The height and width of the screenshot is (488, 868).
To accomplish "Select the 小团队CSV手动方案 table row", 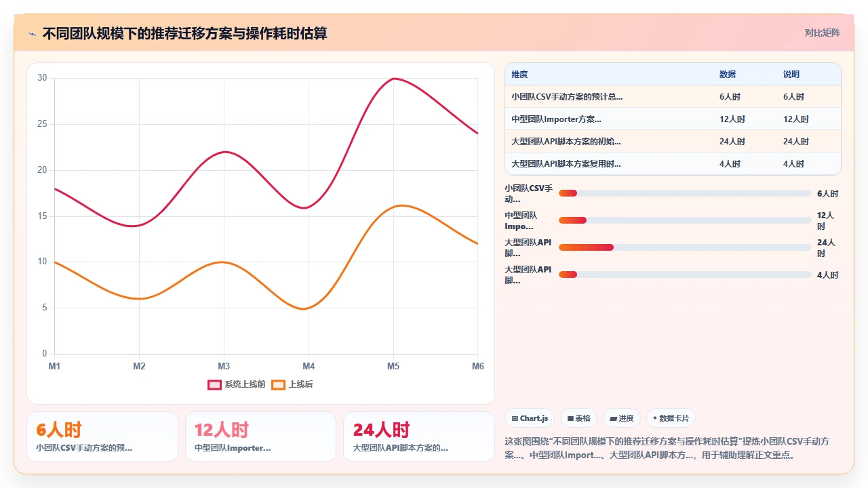I will tap(673, 97).
